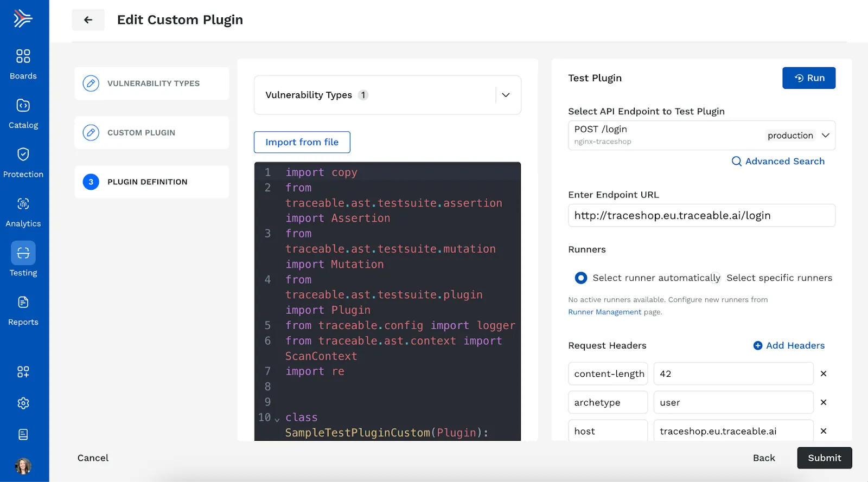Image resolution: width=868 pixels, height=482 pixels.
Task: Open the Testing sidebar icon
Action: pos(23,253)
